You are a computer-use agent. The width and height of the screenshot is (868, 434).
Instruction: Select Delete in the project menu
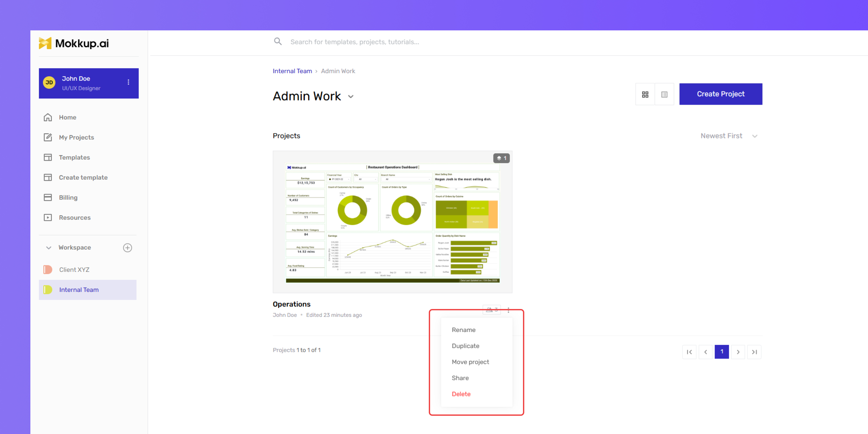tap(461, 394)
